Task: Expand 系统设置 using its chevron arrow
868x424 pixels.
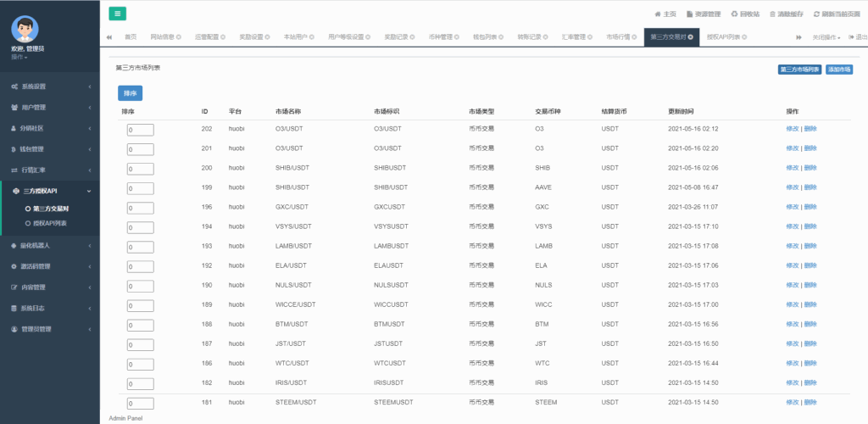Action: pyautogui.click(x=89, y=86)
